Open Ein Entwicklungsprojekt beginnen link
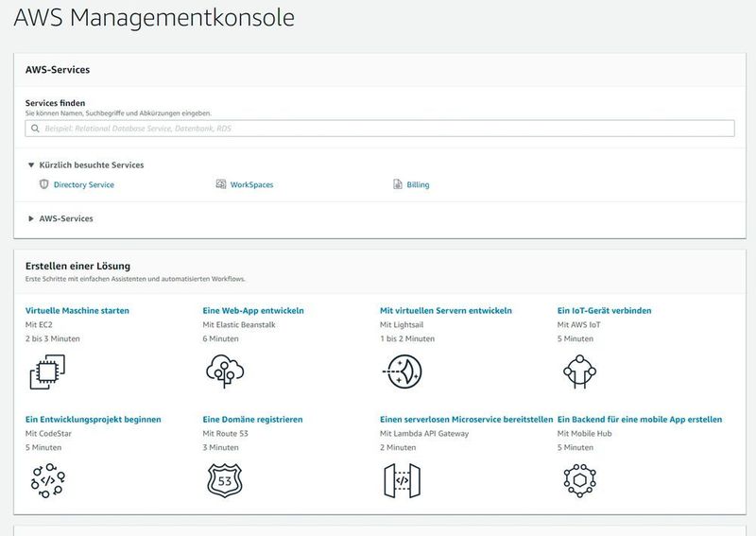The width and height of the screenshot is (756, 536). pyautogui.click(x=93, y=420)
